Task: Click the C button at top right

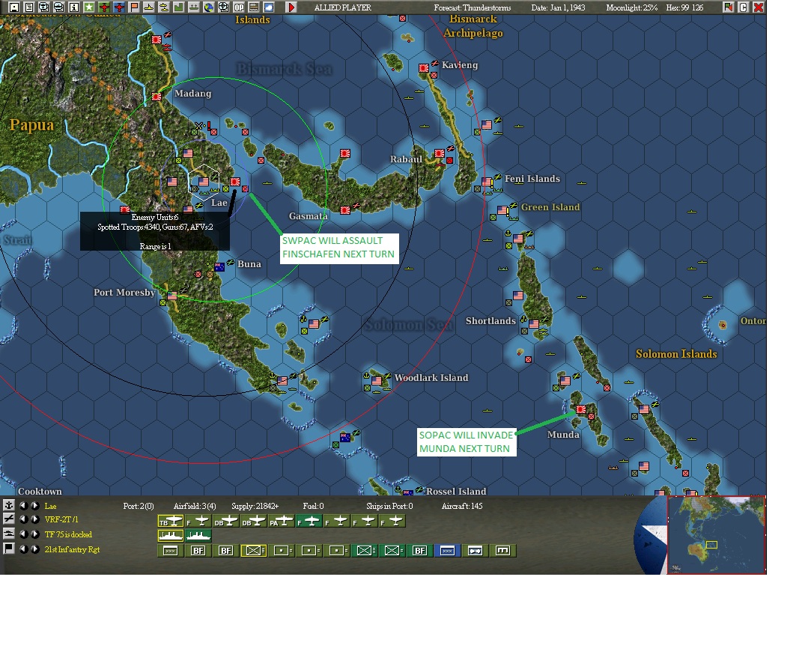Action: [744, 7]
